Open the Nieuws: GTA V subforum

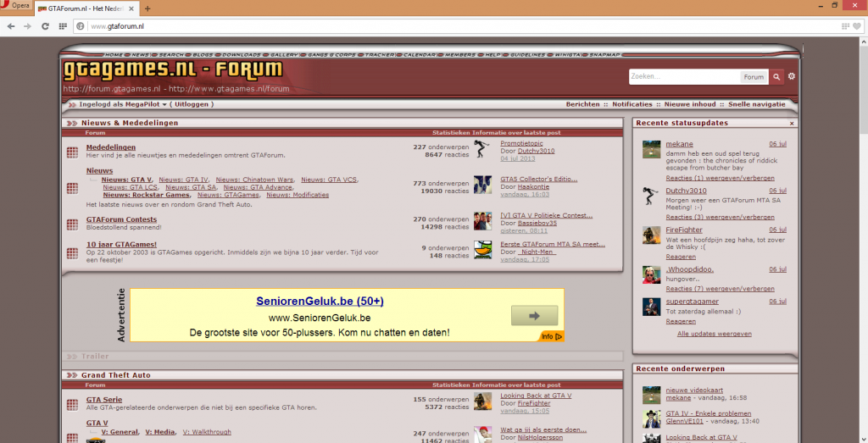pyautogui.click(x=126, y=180)
